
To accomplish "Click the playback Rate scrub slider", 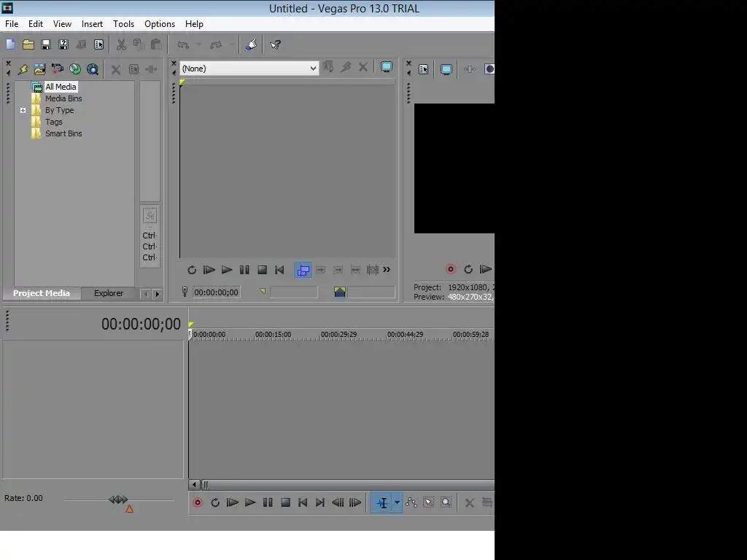I will [118, 499].
